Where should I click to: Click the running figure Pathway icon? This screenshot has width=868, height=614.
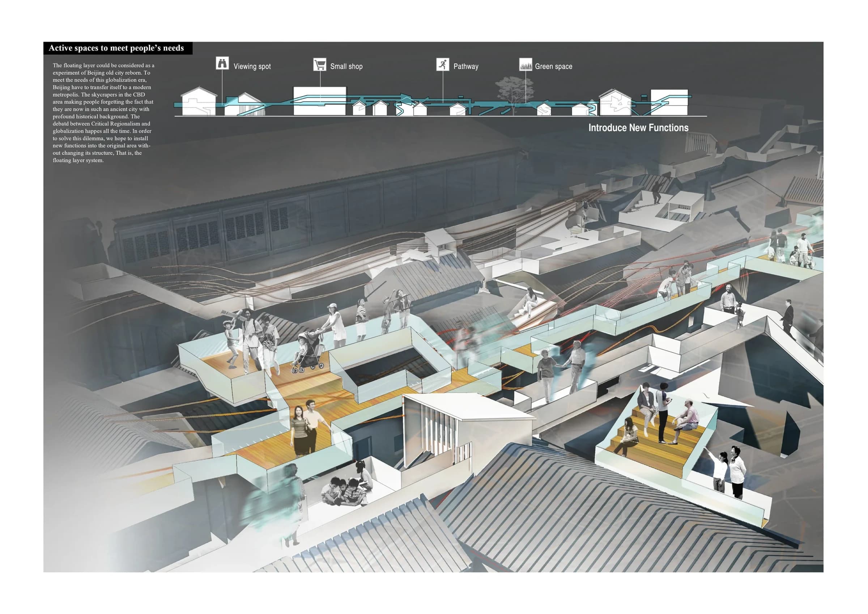tap(442, 64)
